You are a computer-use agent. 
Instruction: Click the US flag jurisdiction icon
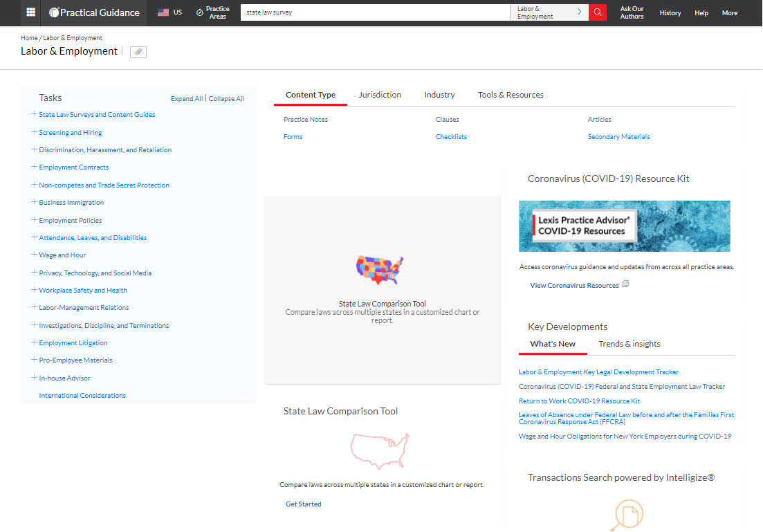(x=163, y=12)
